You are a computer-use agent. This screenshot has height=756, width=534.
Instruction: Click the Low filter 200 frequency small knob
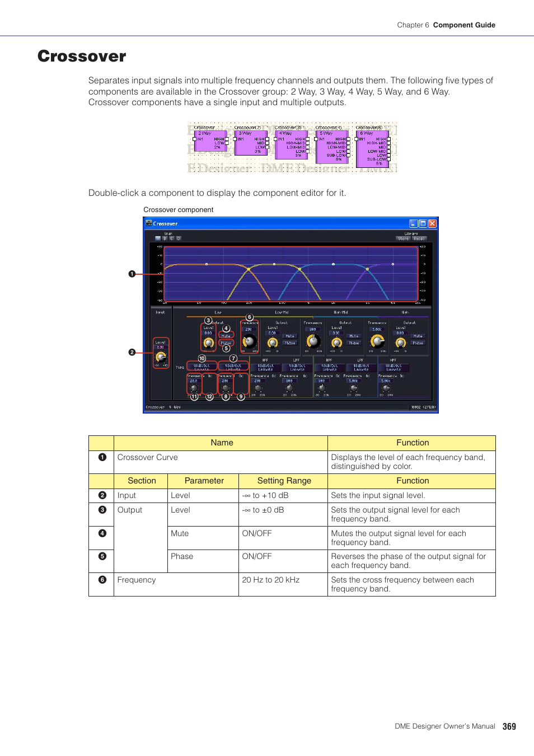(x=226, y=388)
